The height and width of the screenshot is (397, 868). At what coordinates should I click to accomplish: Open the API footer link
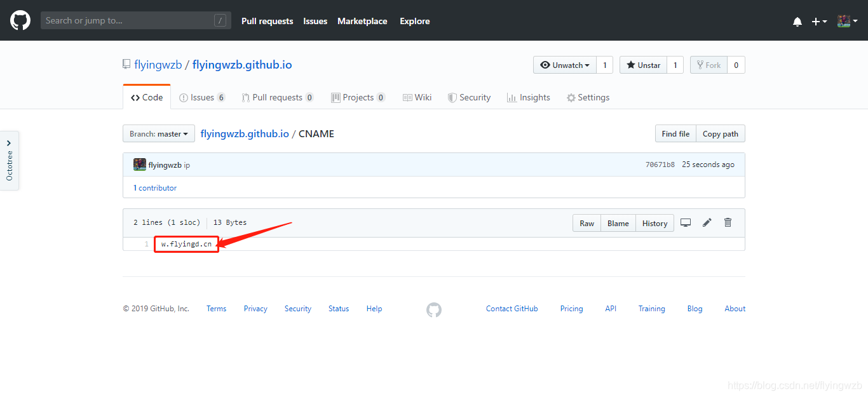[611, 309]
